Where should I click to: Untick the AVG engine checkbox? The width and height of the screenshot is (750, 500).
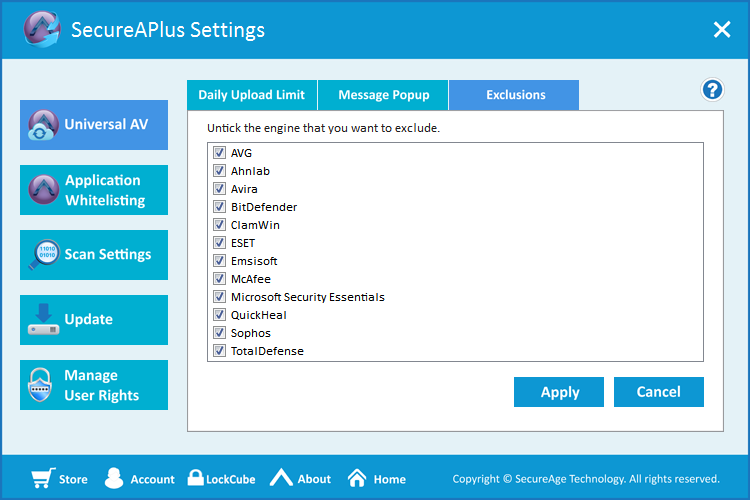(219, 153)
